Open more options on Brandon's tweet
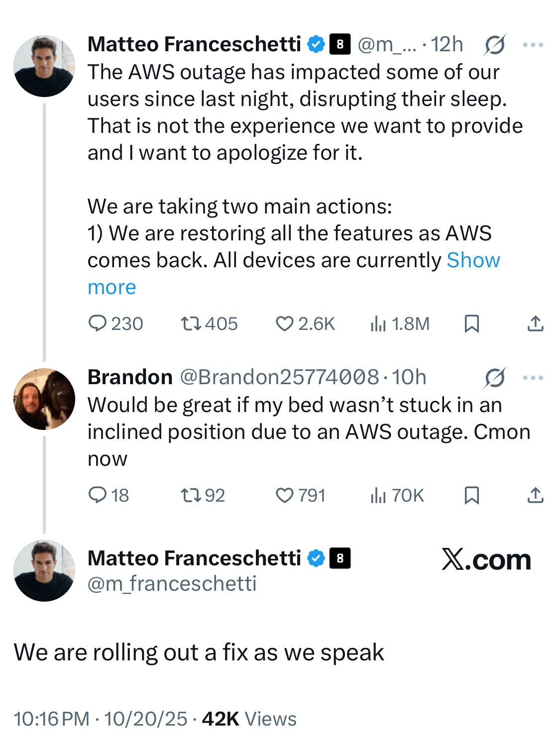The image size is (560, 739). pos(533,378)
